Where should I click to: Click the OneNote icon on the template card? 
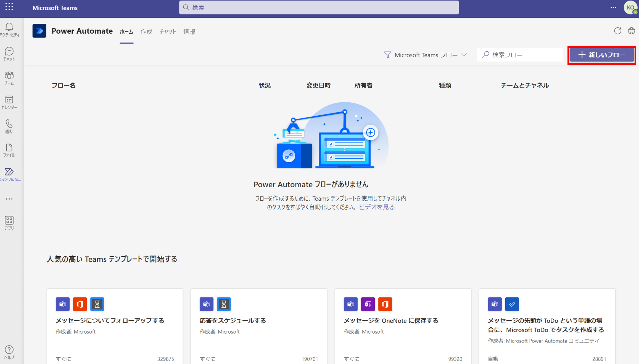point(368,304)
